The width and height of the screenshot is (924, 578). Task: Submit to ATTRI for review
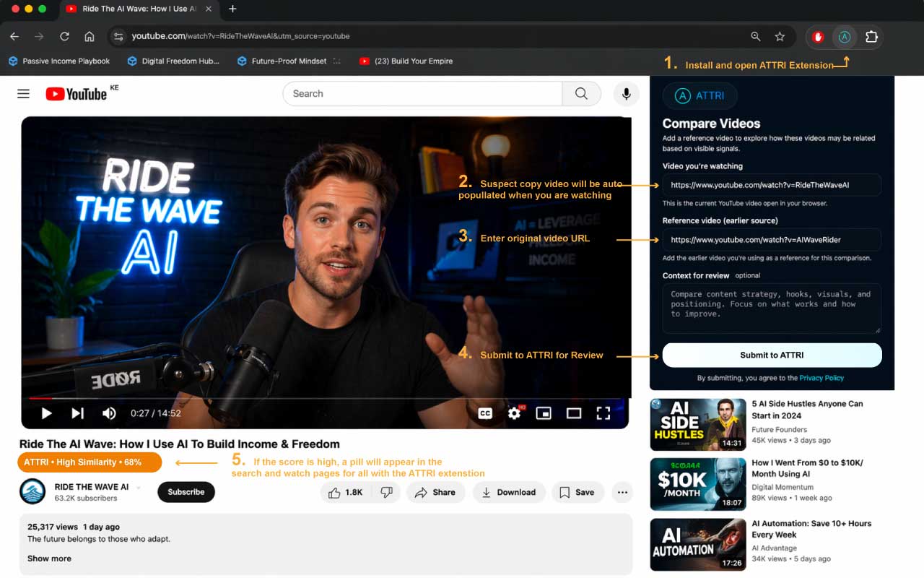[772, 355]
